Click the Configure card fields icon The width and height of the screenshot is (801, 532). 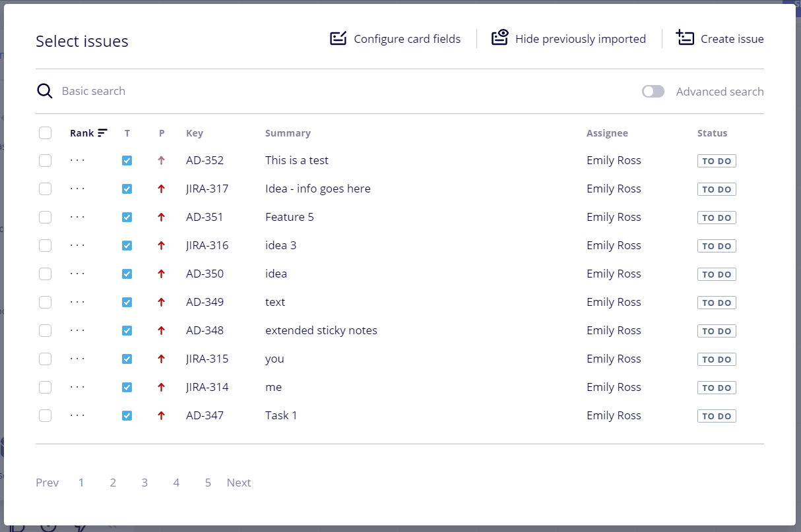click(338, 38)
